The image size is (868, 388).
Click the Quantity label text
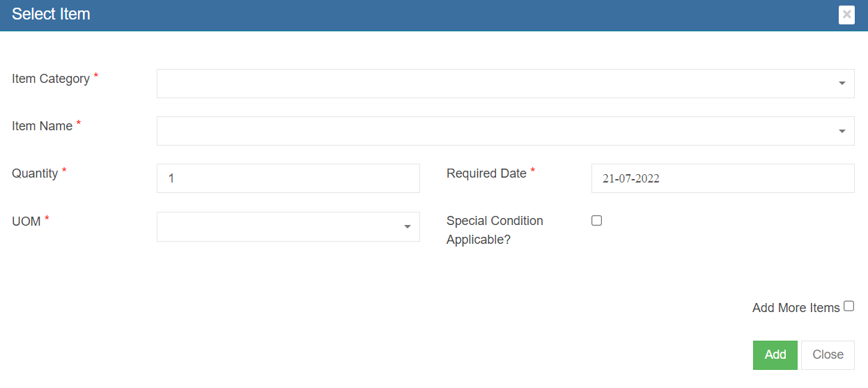coord(35,173)
